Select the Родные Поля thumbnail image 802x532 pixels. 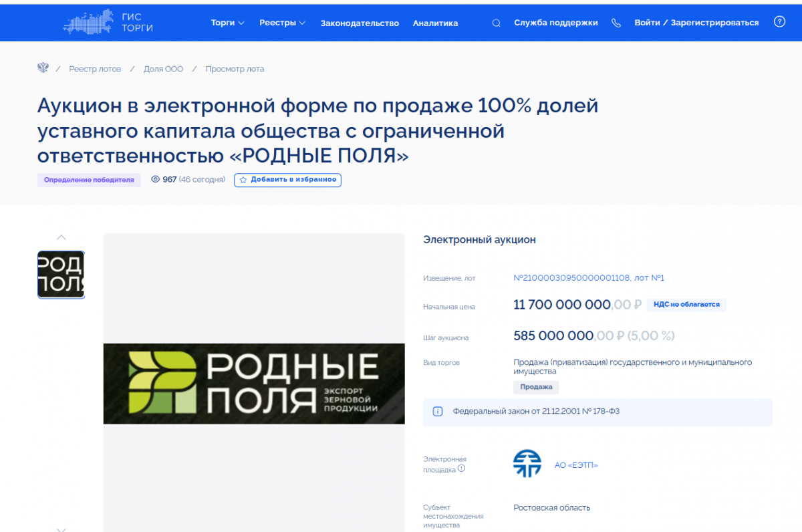61,275
